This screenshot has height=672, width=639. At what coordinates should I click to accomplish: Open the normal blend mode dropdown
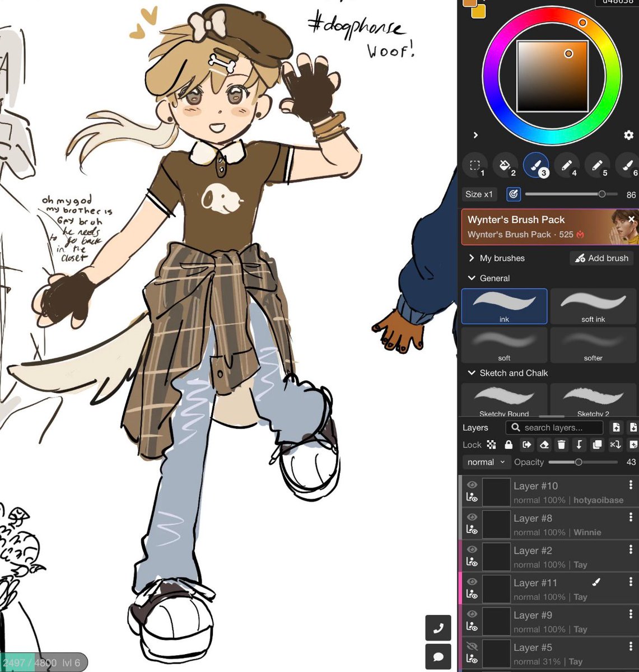(x=486, y=462)
